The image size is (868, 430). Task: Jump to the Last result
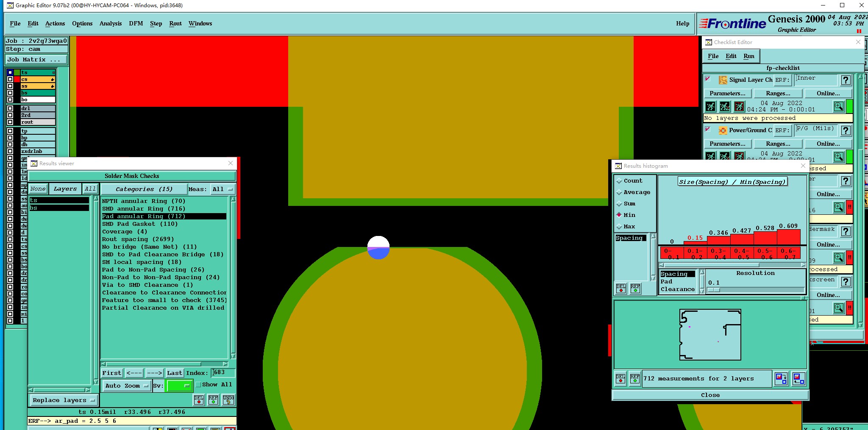(x=174, y=373)
